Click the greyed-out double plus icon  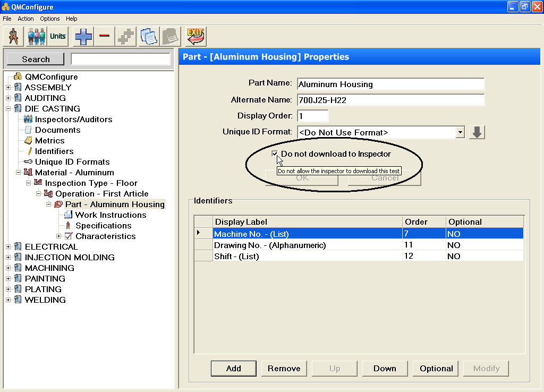click(125, 37)
